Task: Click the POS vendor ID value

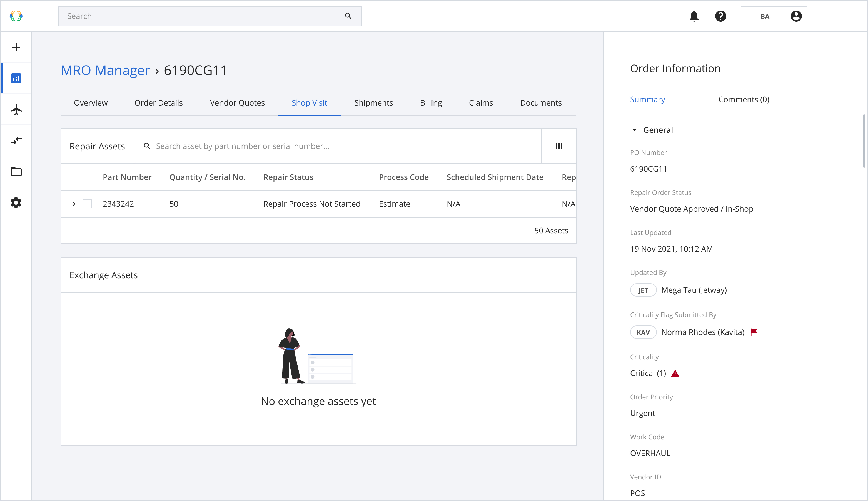Action: tap(637, 493)
